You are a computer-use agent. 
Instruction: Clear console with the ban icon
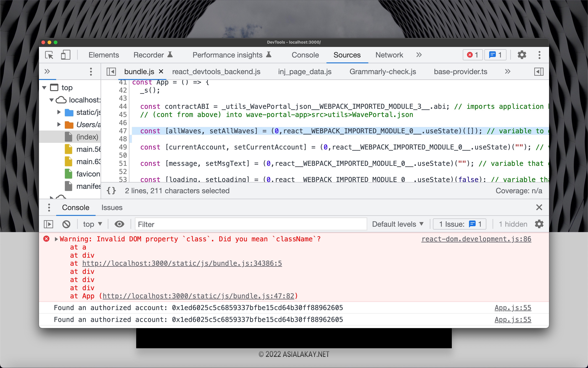[x=66, y=224]
